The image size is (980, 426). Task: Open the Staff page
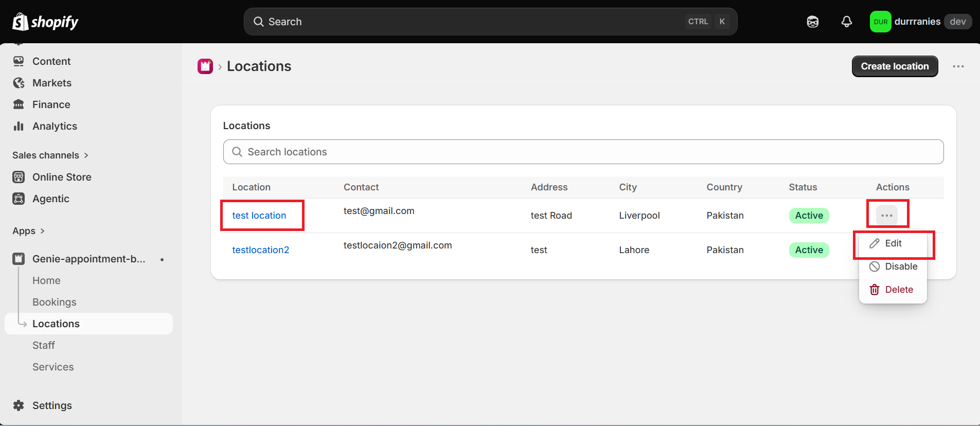[x=43, y=345]
